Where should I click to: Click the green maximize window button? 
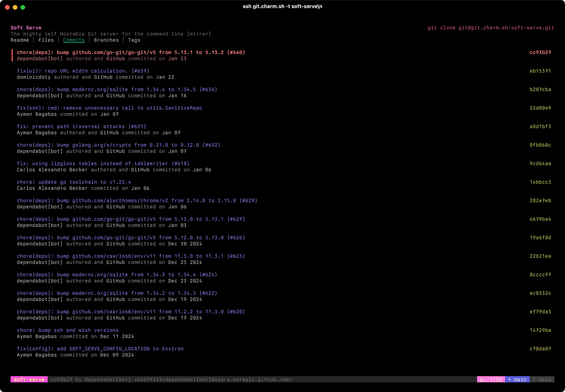point(23,7)
